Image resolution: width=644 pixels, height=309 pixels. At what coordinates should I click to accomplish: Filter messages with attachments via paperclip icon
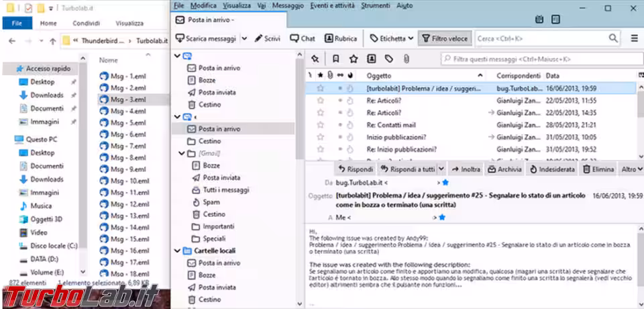click(406, 59)
